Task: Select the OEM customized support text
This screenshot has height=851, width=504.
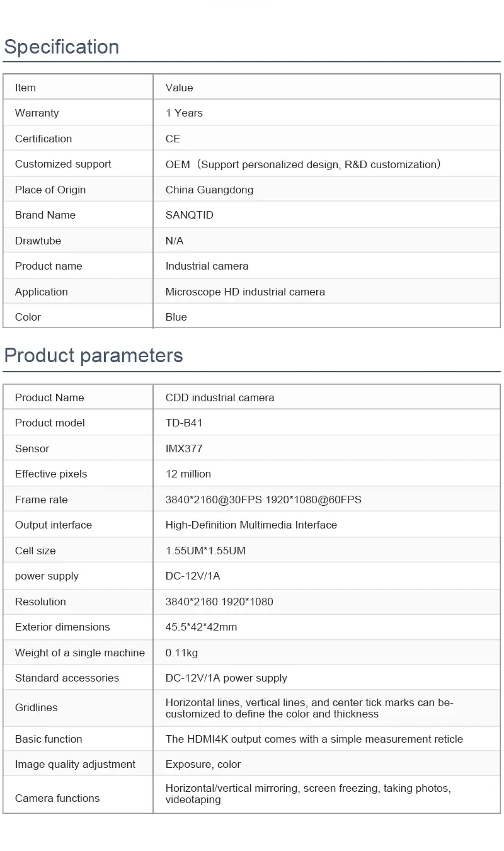Action: [302, 164]
